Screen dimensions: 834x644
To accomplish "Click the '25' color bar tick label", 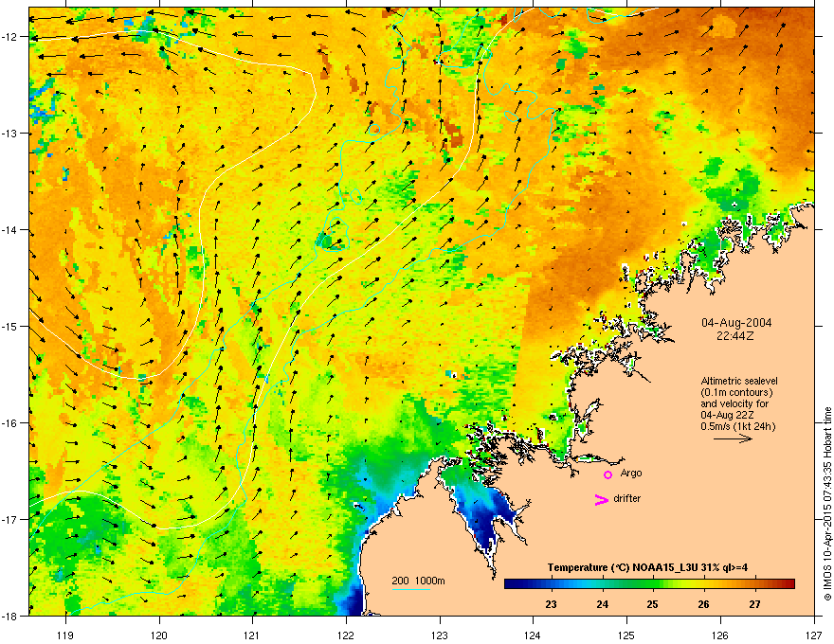I will 653,604.
